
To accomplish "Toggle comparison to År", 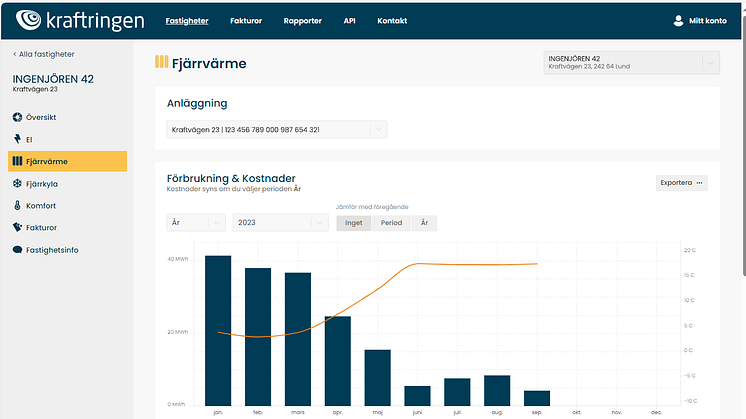I will [x=424, y=223].
